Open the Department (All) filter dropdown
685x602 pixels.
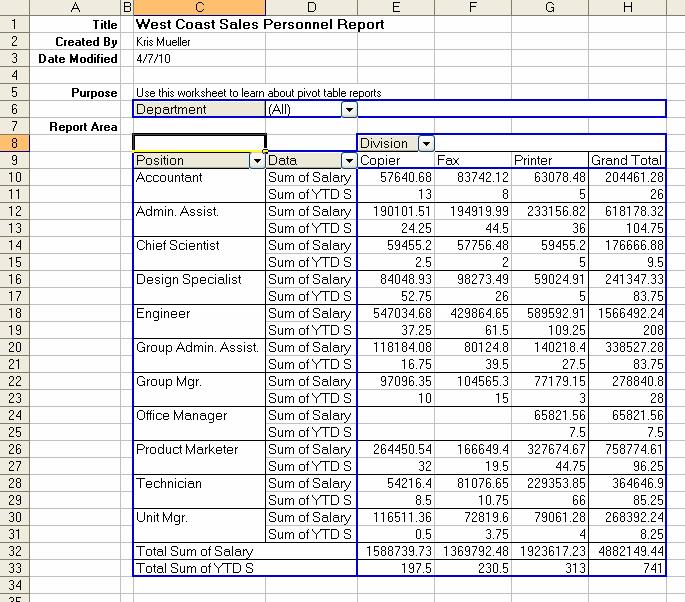tap(349, 109)
